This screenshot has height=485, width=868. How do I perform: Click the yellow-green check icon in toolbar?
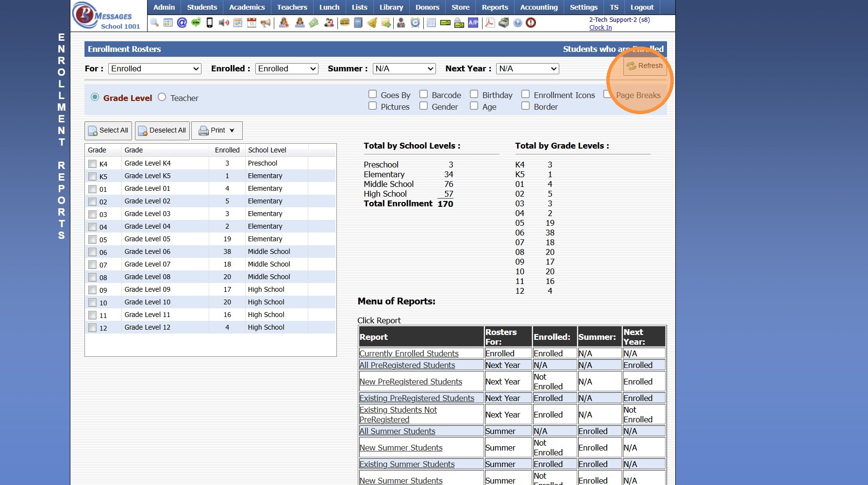tap(445, 22)
